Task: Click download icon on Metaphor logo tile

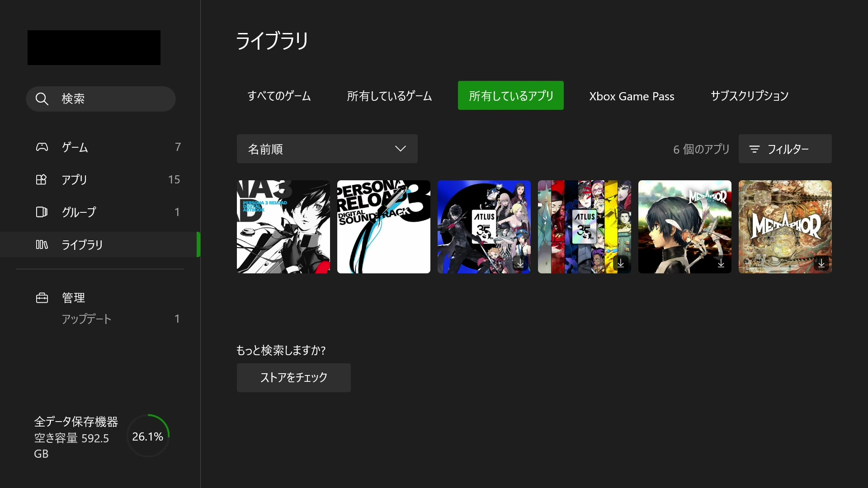Action: 821,263
